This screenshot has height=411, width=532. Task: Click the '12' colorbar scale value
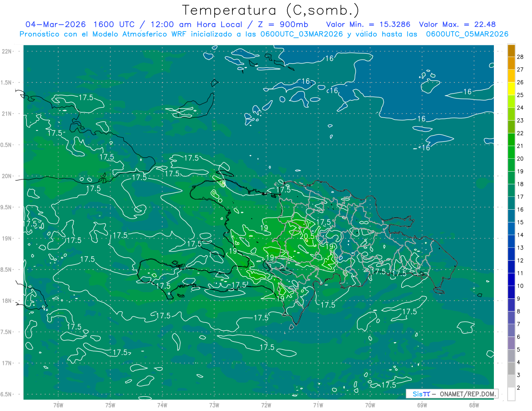tap(520, 260)
